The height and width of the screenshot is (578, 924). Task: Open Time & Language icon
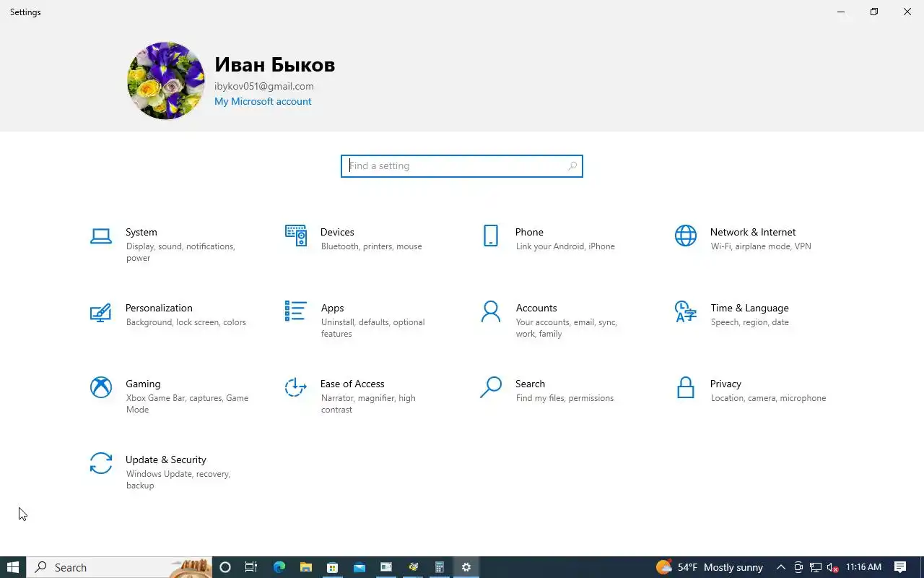686,311
